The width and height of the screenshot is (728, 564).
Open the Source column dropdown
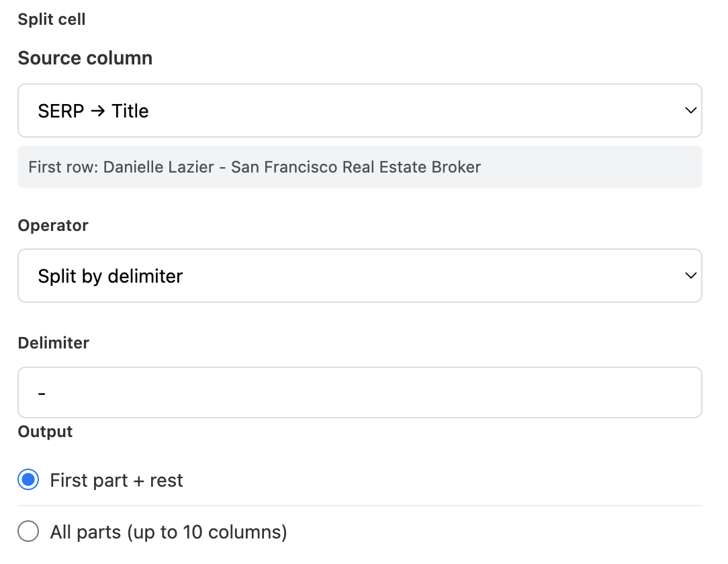point(360,111)
